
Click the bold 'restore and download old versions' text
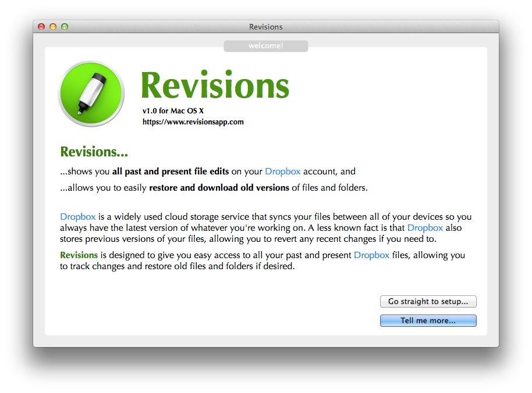point(219,188)
